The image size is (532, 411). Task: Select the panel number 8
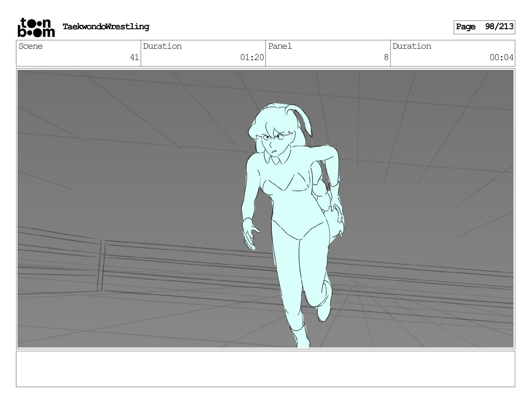coord(386,57)
